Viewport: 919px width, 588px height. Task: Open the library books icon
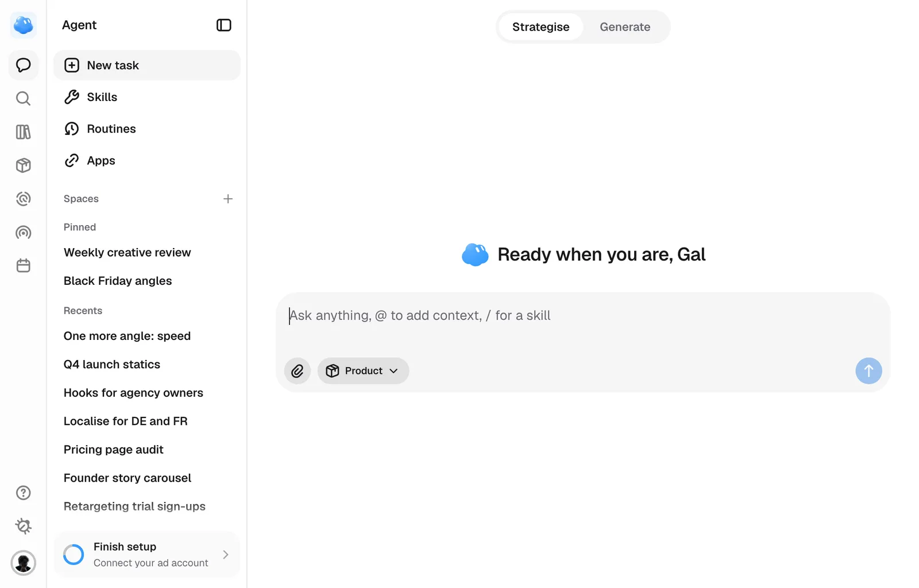[x=24, y=132]
